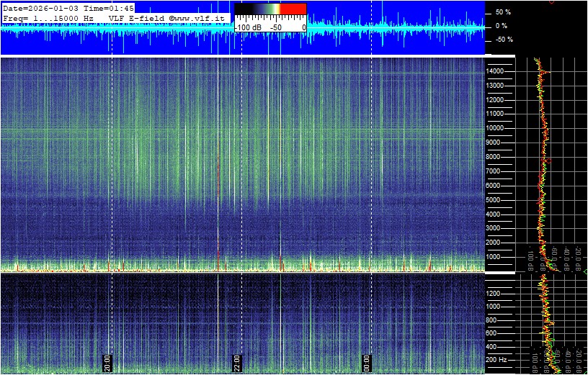Click the 00:00 time marker label

pyautogui.click(x=367, y=361)
